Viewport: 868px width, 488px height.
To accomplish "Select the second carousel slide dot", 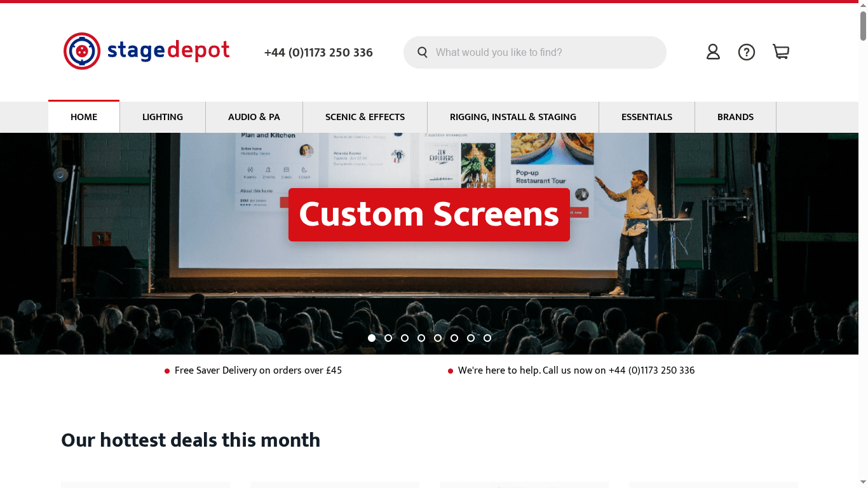I will 388,338.
